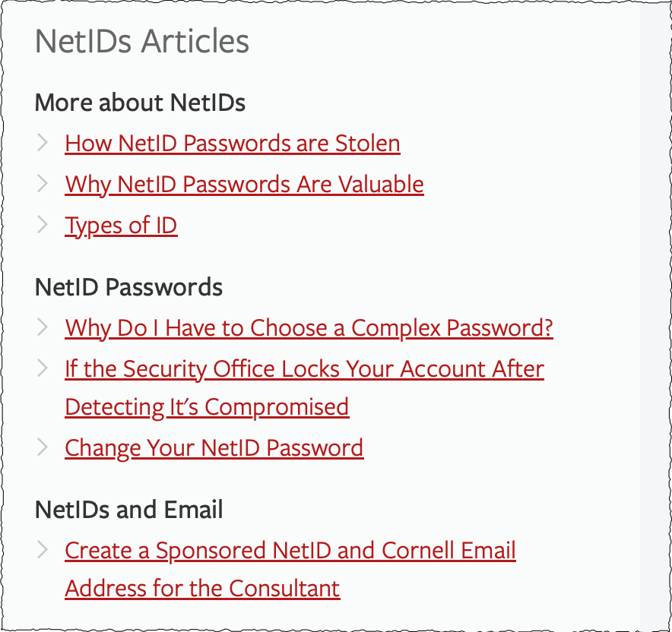Select the arrow icon before Types of ID
Image resolution: width=672 pixels, height=632 pixels.
(x=43, y=224)
